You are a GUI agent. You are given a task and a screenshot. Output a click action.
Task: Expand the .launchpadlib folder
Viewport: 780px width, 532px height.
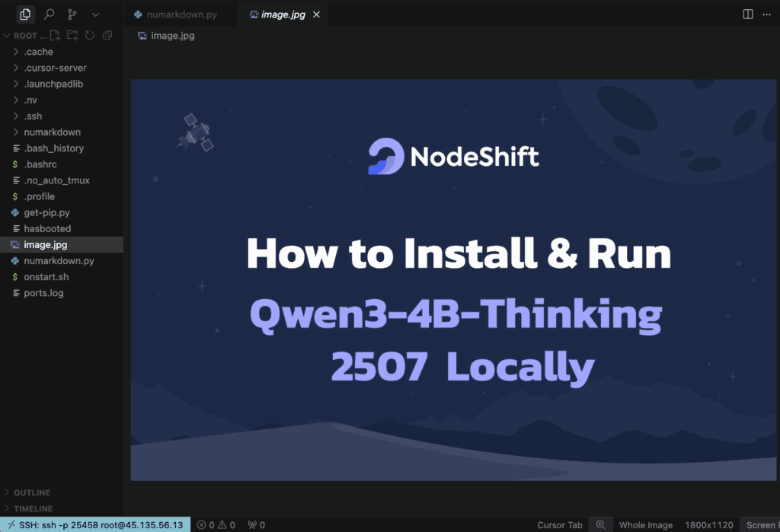(62, 84)
